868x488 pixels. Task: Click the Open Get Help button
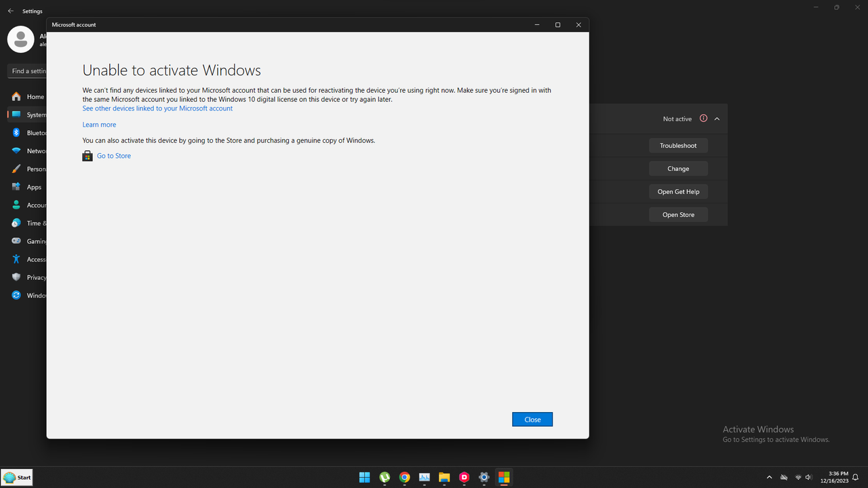point(678,192)
